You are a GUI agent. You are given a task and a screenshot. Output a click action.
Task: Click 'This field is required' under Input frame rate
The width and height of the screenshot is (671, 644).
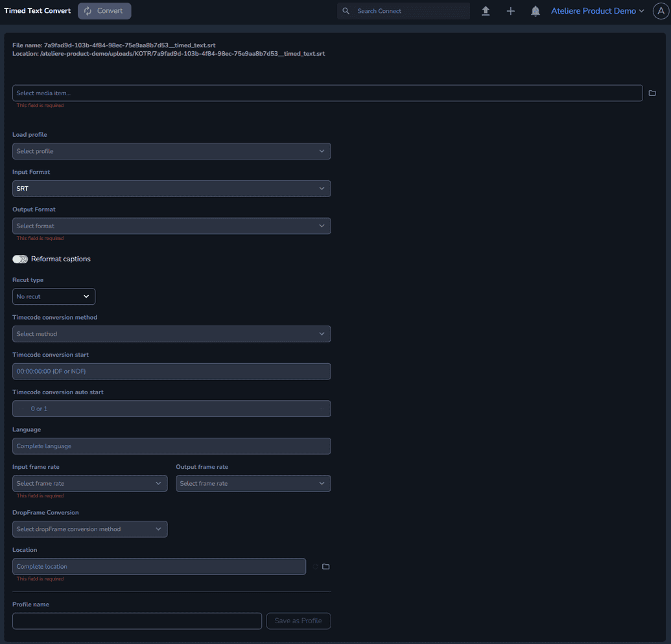pos(40,495)
